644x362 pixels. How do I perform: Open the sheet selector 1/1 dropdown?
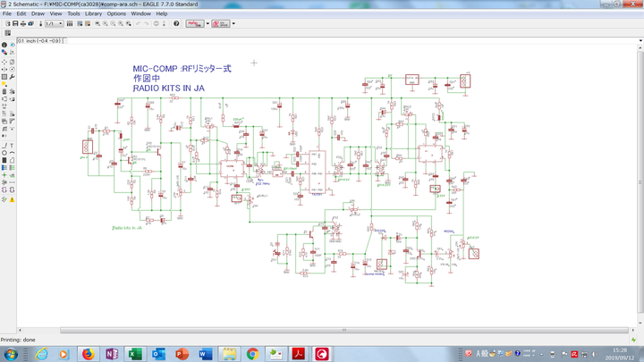pos(54,23)
